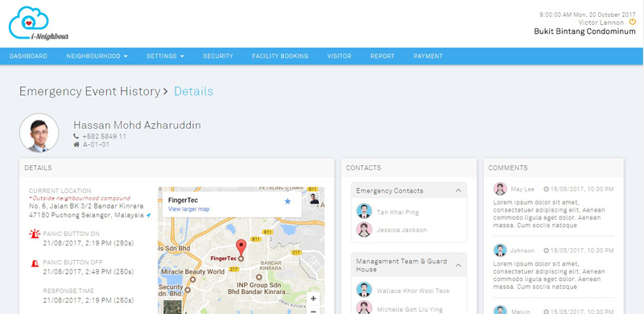Viewport: 644px width, 314px height.
Task: Click the Panic Button On siren icon
Action: pyautogui.click(x=35, y=233)
